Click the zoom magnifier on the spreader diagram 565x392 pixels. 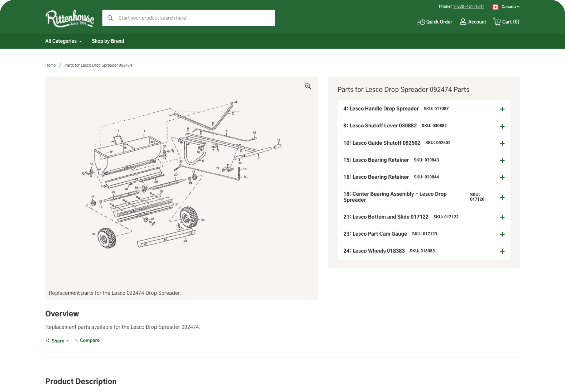point(308,86)
